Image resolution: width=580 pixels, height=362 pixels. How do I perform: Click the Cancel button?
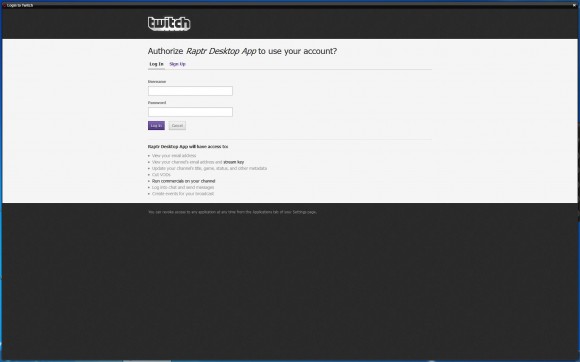pyautogui.click(x=177, y=126)
